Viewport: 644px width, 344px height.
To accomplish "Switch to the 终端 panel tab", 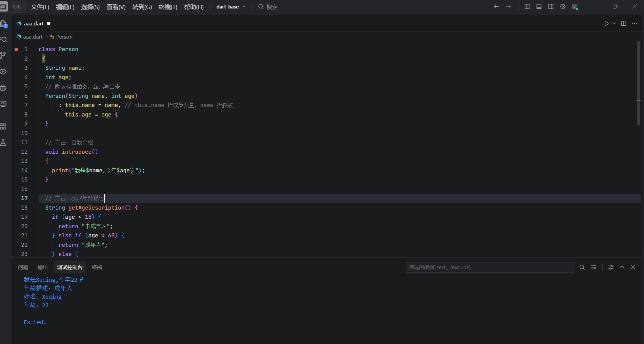I will point(97,267).
